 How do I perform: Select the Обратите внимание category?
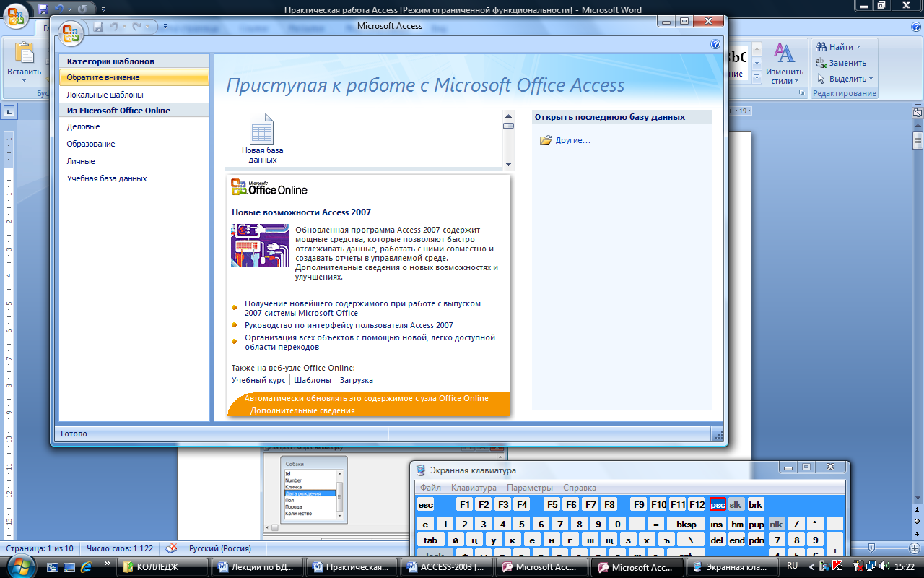134,77
